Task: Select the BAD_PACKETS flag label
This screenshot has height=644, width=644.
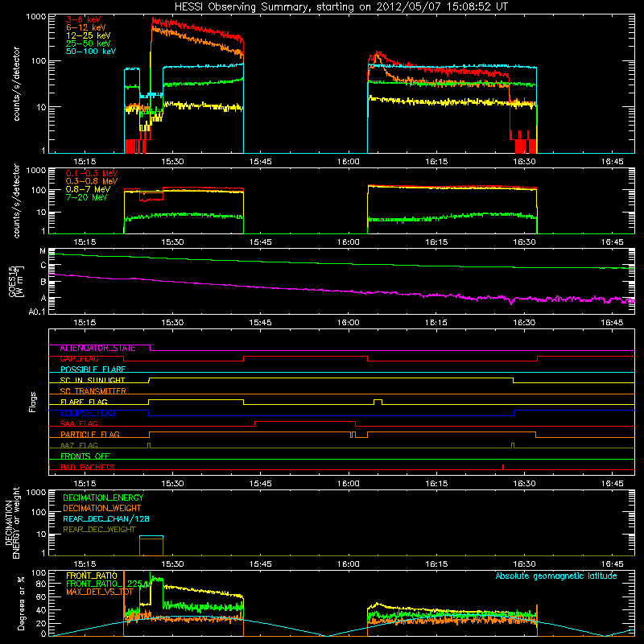Action: pos(88,467)
